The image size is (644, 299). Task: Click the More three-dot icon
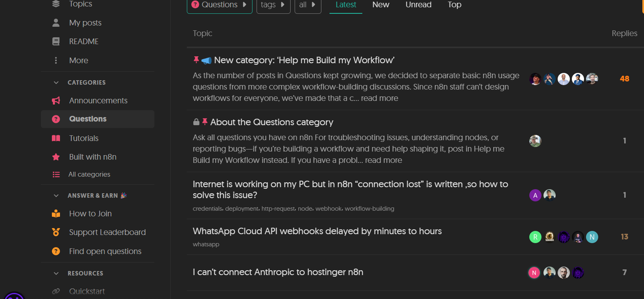(x=56, y=60)
